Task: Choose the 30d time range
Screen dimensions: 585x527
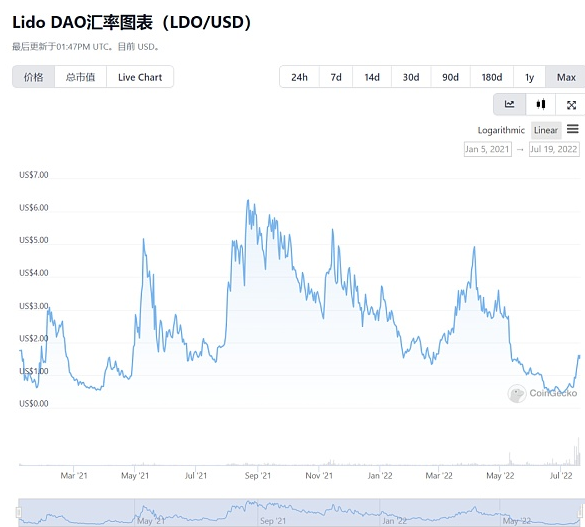Action: click(x=411, y=77)
